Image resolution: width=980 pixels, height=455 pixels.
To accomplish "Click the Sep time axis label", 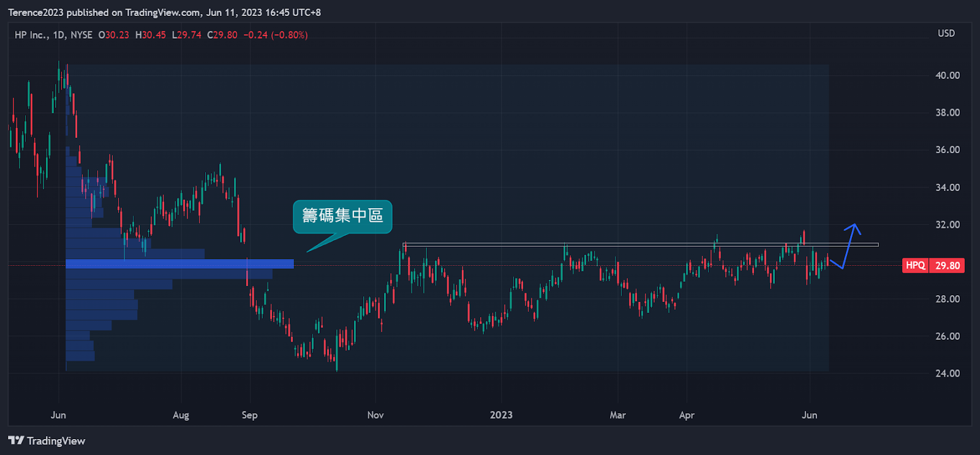I will coord(249,415).
